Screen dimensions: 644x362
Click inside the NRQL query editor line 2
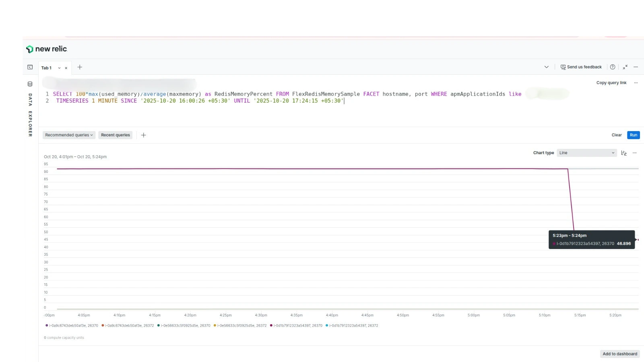[x=200, y=101]
